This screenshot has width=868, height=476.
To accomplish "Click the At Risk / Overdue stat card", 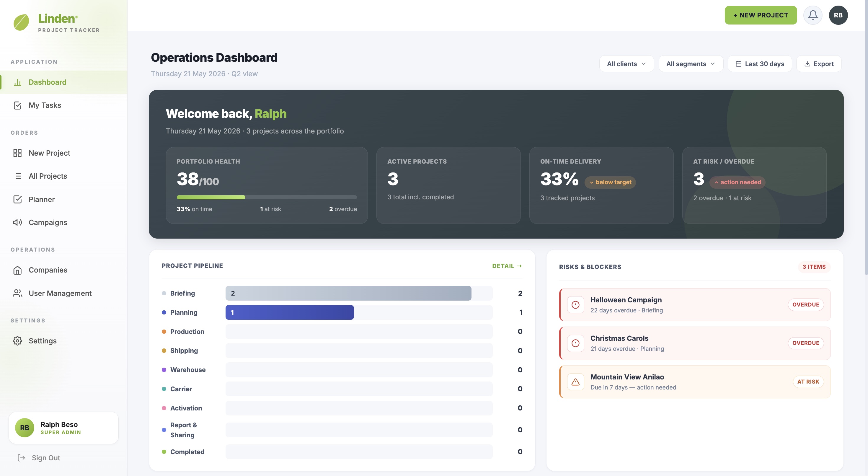I will 754,185.
